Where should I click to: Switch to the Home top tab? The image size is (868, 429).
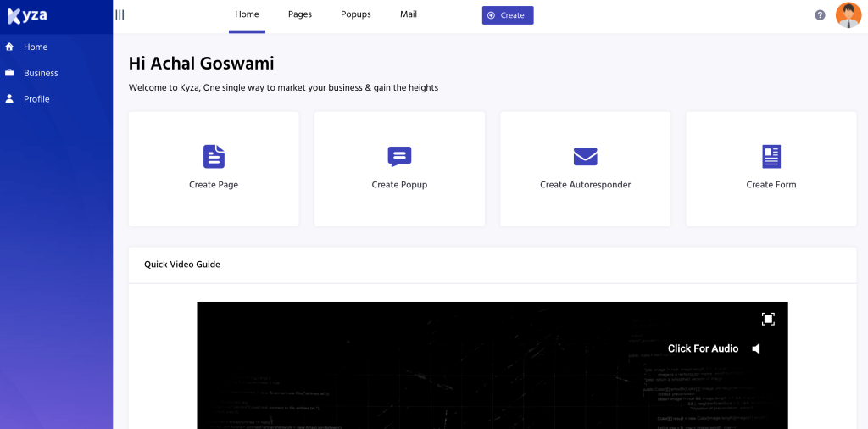[x=247, y=15]
